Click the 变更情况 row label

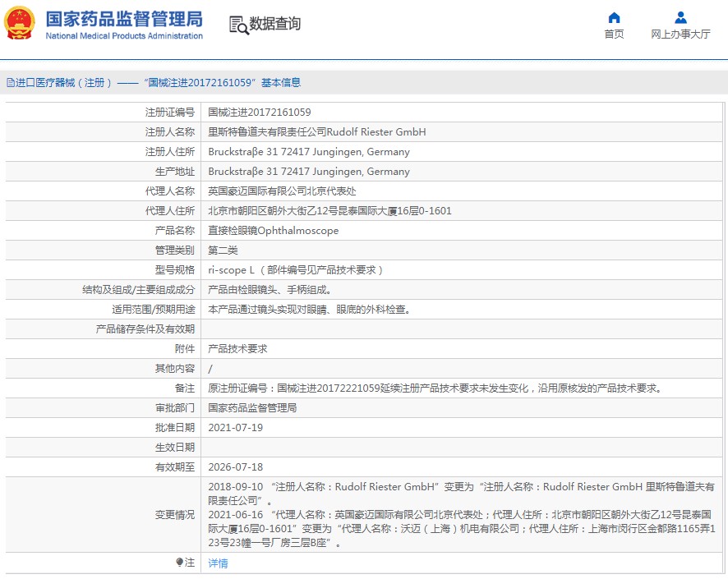coord(175,515)
